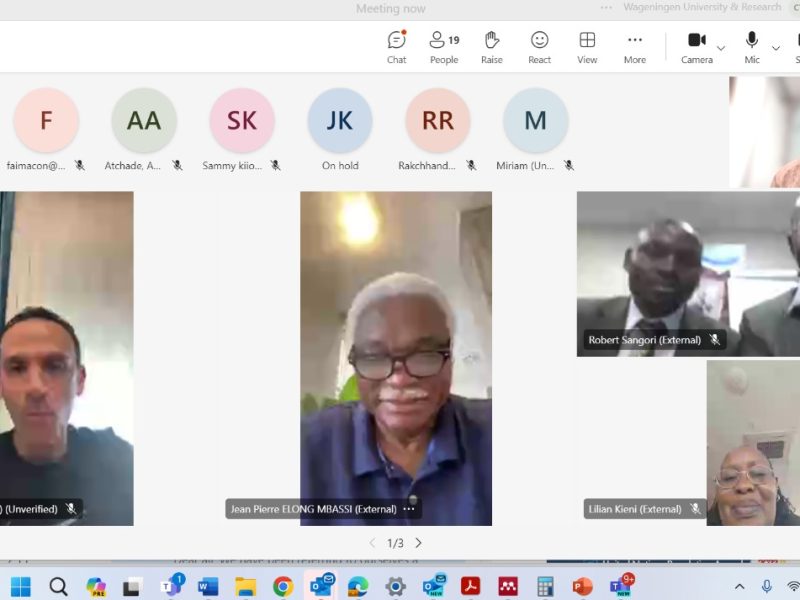Open the React emoji options
800x600 pixels.
tap(540, 47)
